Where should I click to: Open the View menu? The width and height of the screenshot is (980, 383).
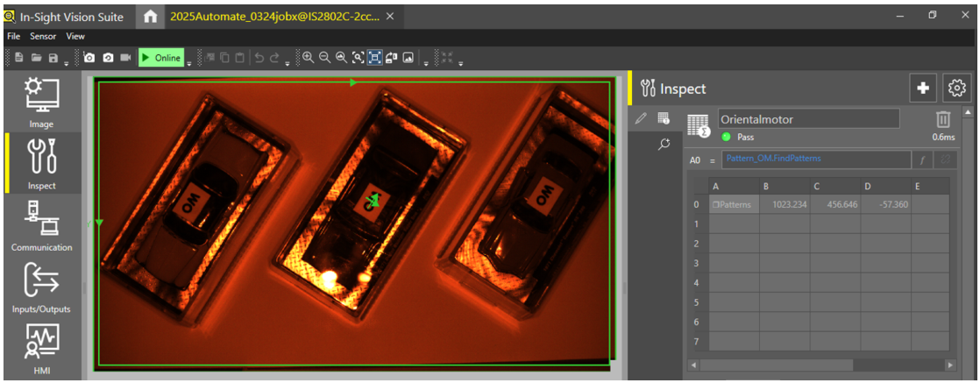coord(75,37)
